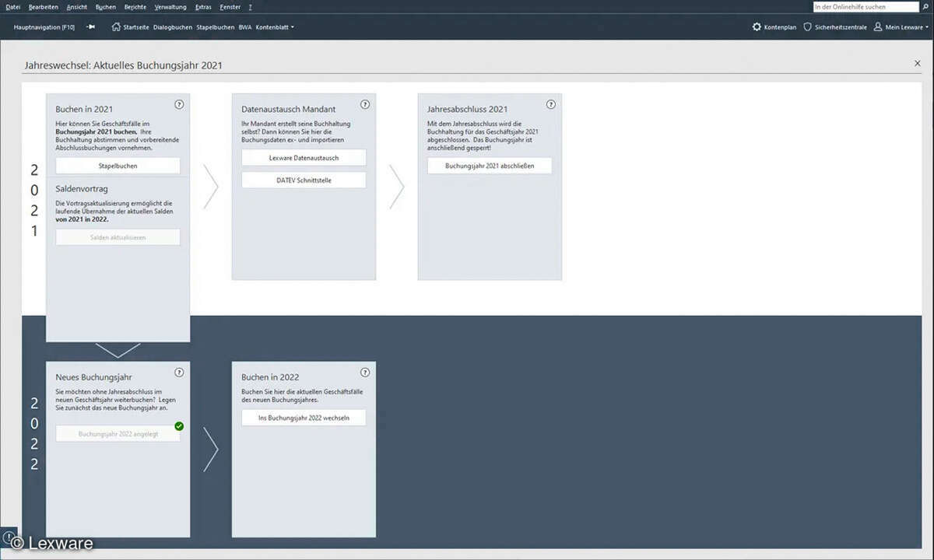Open Kontenplan label in the toolbar
The image size is (934, 560).
coord(780,27)
